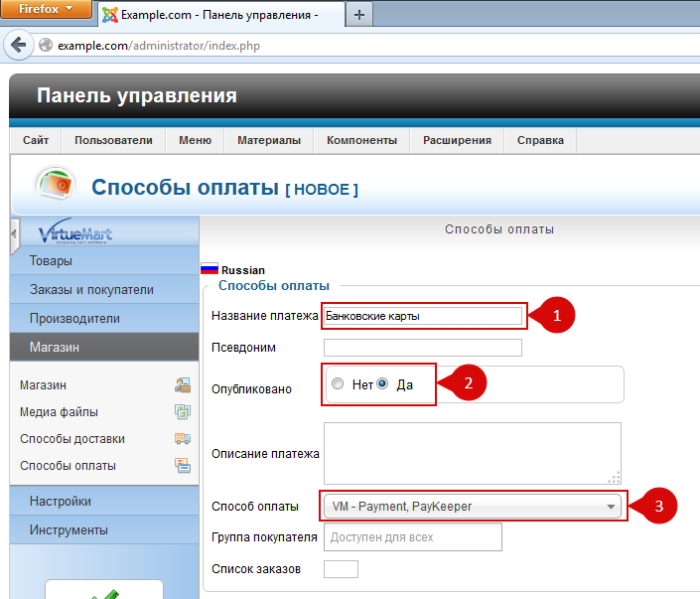700x599 pixels.
Task: Open the Способ оплаты PayKeeper dropdown
Action: pos(473,507)
